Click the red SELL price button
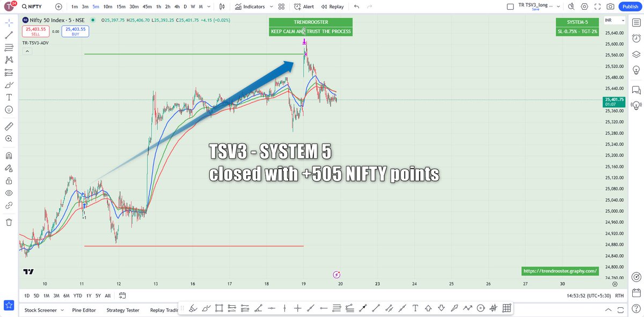644x317 pixels. pos(36,31)
